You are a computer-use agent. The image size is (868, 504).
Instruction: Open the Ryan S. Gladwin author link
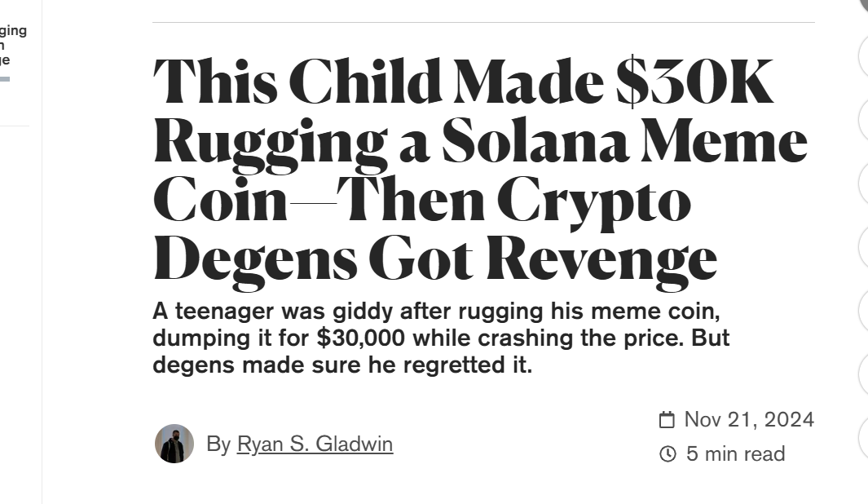point(315,444)
